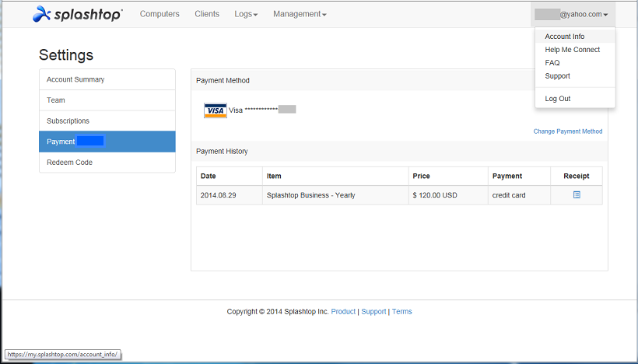Open the Terms footer link
Screen dimensions: 638x364
[x=402, y=312]
